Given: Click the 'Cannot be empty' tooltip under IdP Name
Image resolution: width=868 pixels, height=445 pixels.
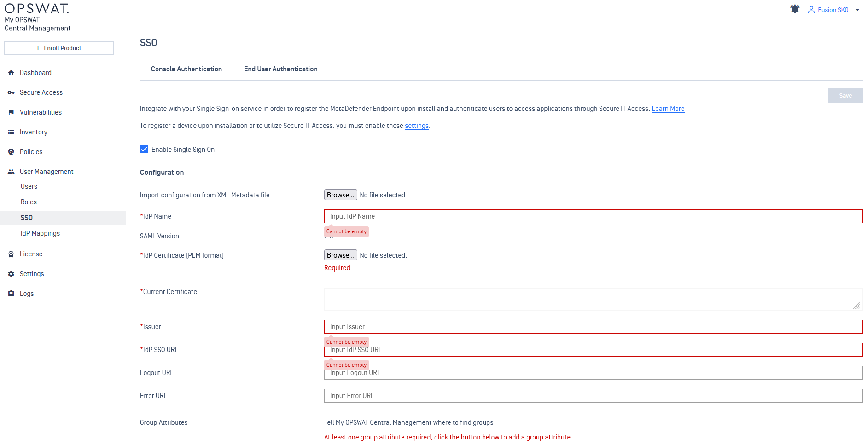Looking at the screenshot, I should coord(346,231).
